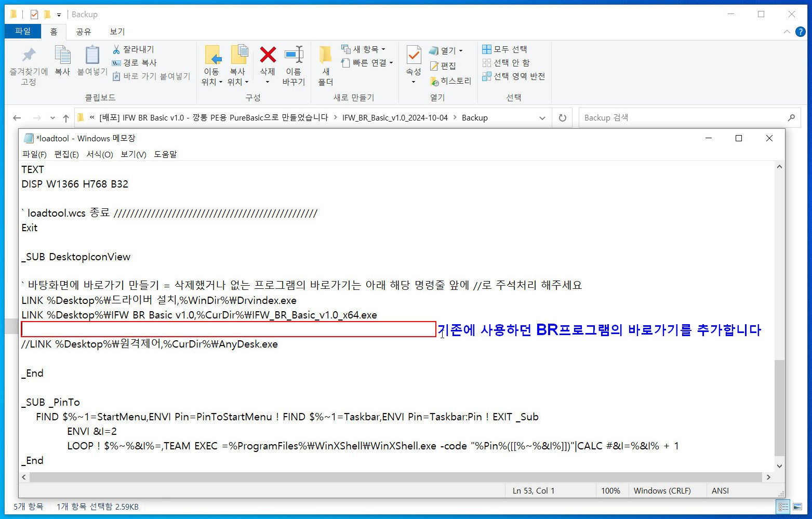The width and height of the screenshot is (812, 519).
Task: Click 모두 선택 (Select all)
Action: coord(504,49)
